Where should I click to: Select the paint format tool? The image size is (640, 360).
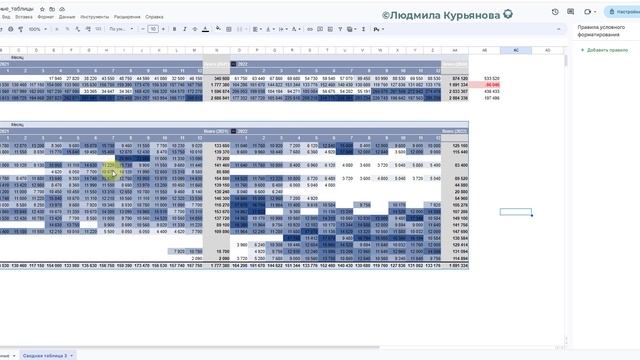pyautogui.click(x=20, y=29)
